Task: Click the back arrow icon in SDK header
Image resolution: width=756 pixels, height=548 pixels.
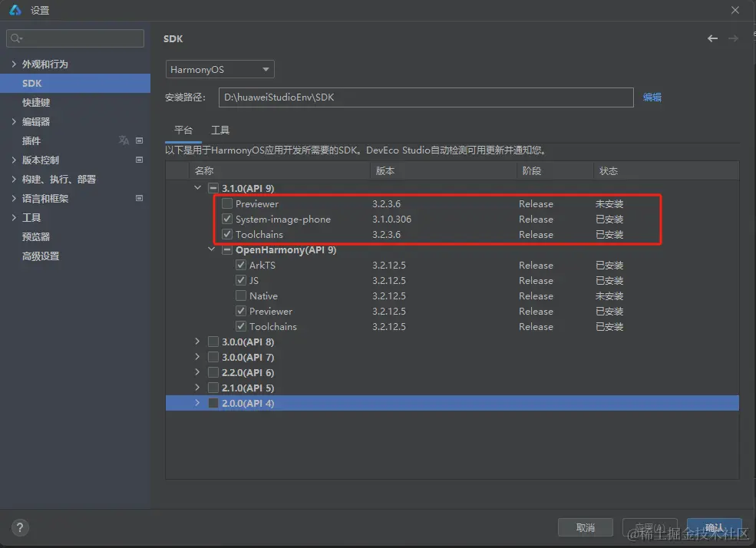Action: (x=712, y=38)
